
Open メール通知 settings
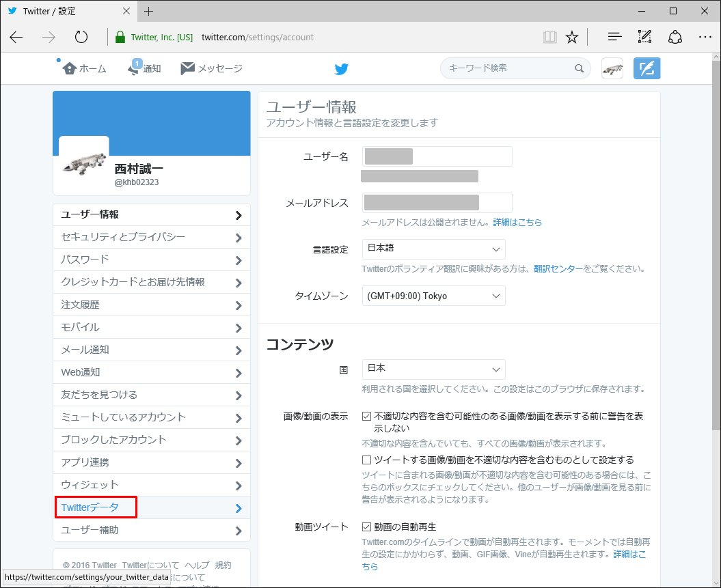152,350
